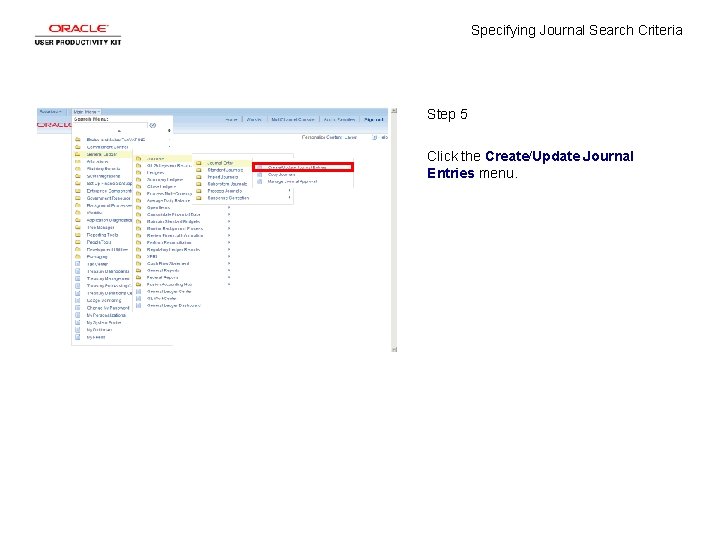The height and width of the screenshot is (540, 720).
Task: Click the General Ledger folder icon
Action: point(78,154)
